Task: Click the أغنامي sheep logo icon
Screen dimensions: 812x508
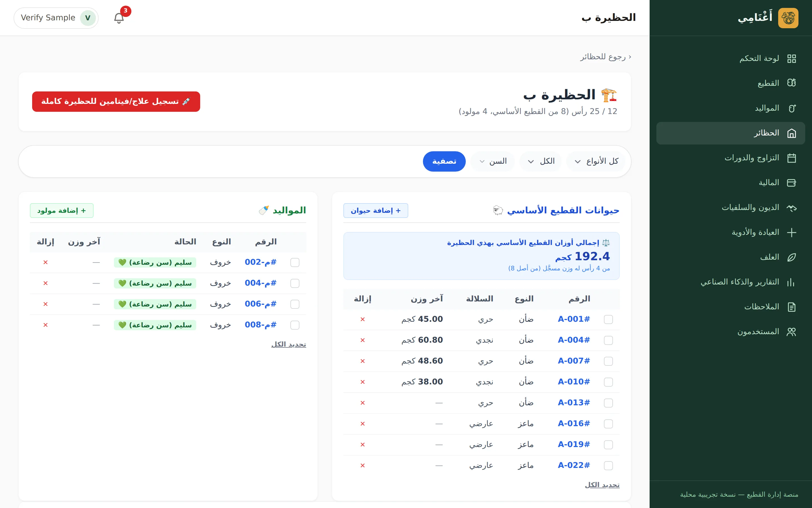Action: tap(788, 18)
